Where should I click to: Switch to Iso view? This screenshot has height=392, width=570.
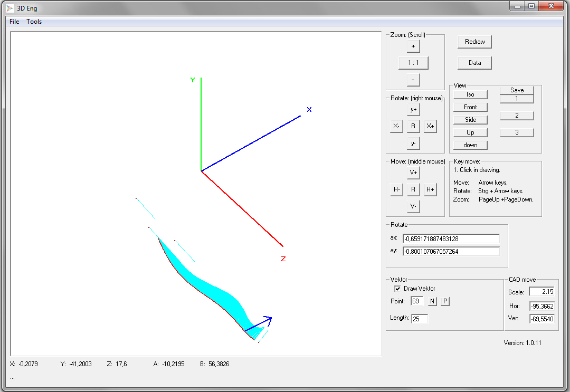(470, 94)
